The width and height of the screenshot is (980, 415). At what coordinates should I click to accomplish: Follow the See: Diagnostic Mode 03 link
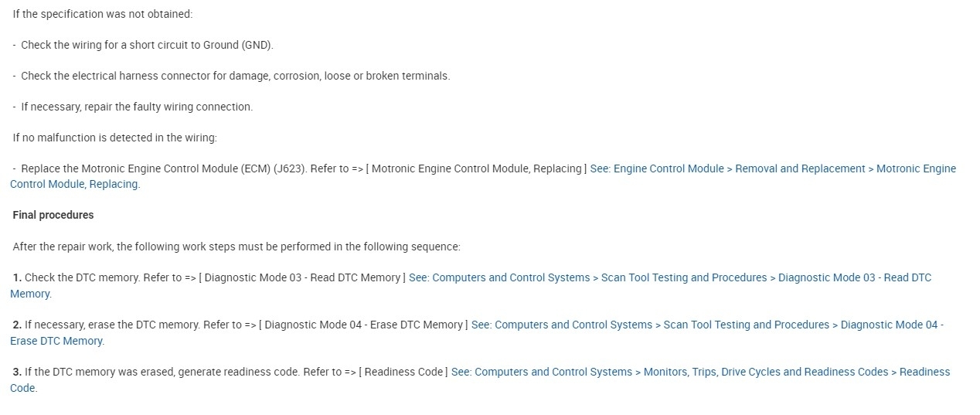point(669,277)
